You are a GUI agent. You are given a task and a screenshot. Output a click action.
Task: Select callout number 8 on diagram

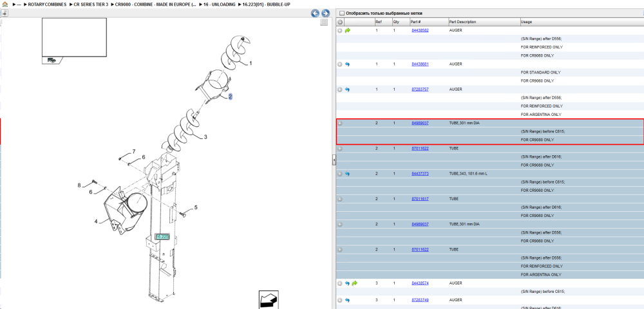click(x=79, y=185)
